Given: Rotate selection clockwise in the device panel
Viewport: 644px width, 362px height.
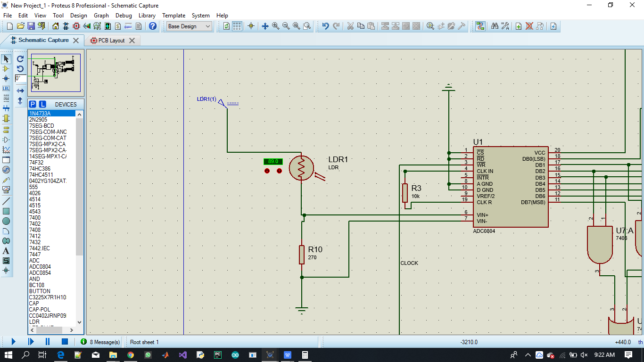Looking at the screenshot, I should point(20,59).
